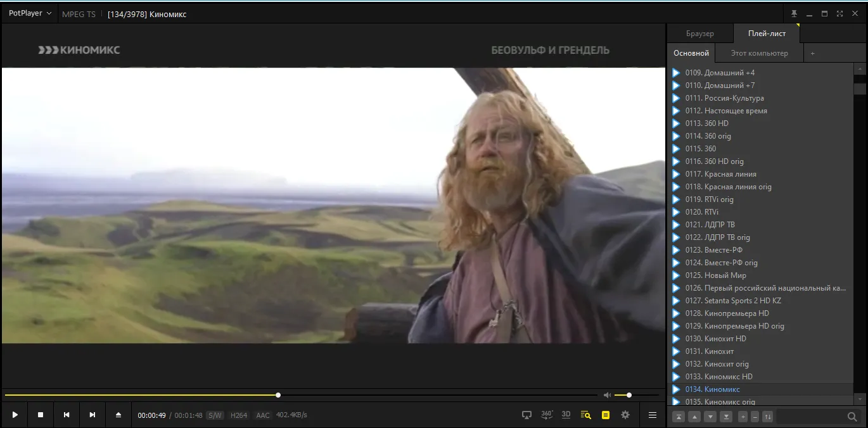Pin the window always on top
This screenshot has height=428, width=868.
794,13
